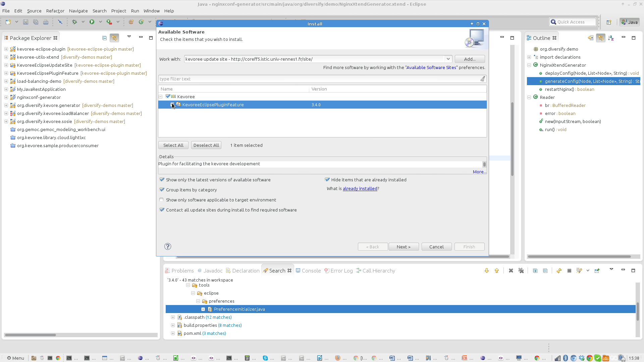Expand kevoree-eclipse-plugin project in Package Explorer

point(6,49)
